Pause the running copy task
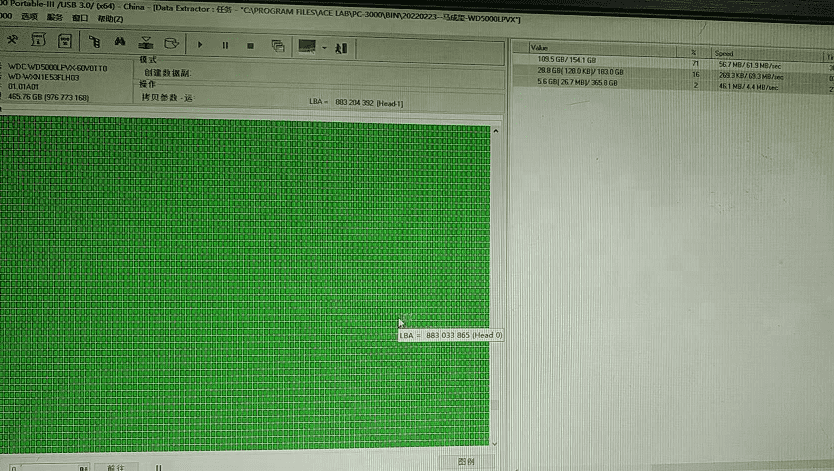834x471 pixels. [225, 44]
